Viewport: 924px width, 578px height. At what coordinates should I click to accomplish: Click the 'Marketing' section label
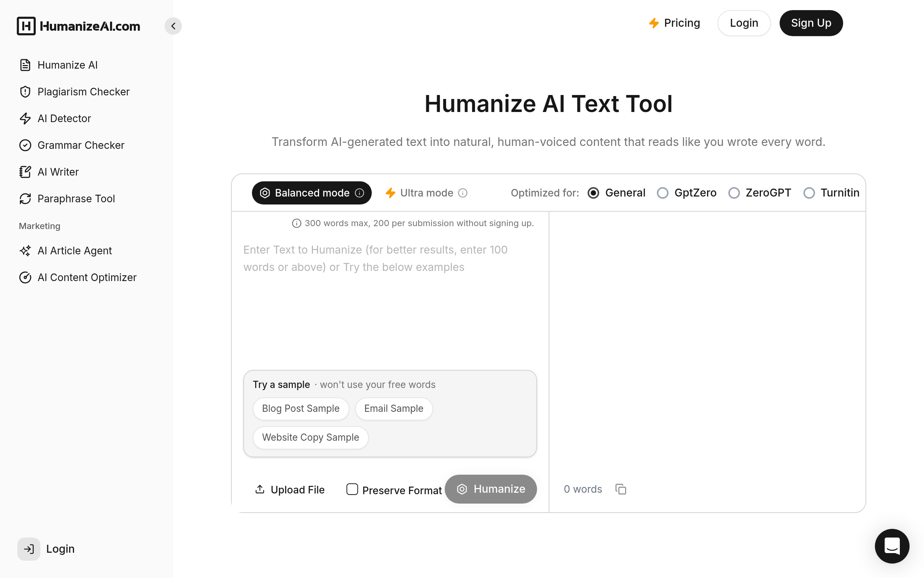tap(40, 226)
